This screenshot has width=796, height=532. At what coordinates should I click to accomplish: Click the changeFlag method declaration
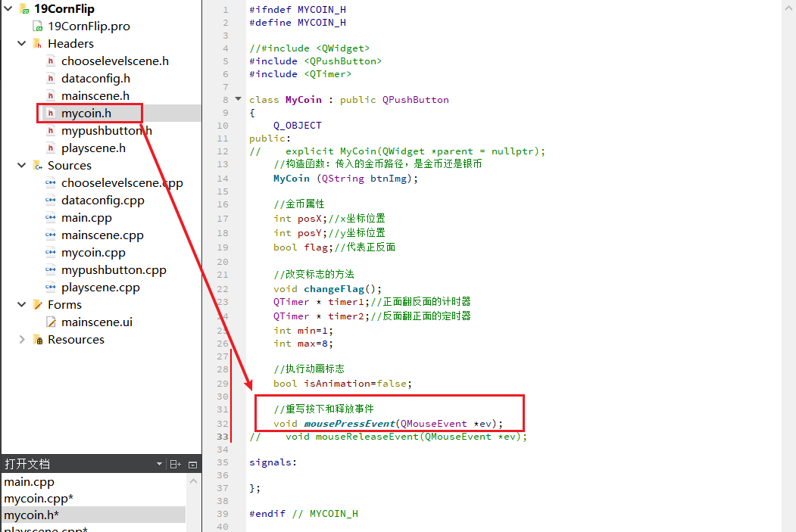pyautogui.click(x=327, y=289)
